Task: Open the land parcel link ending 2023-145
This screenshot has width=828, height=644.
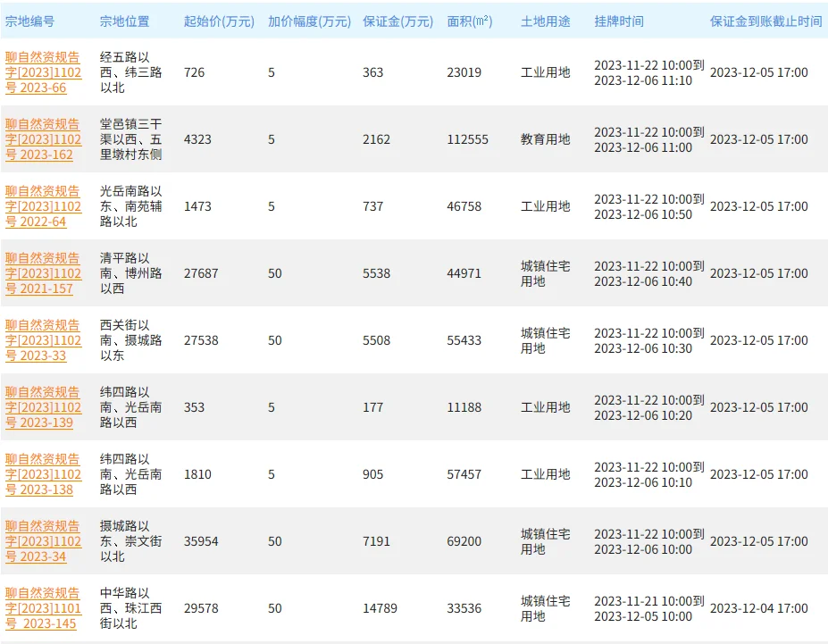Action: (43, 608)
